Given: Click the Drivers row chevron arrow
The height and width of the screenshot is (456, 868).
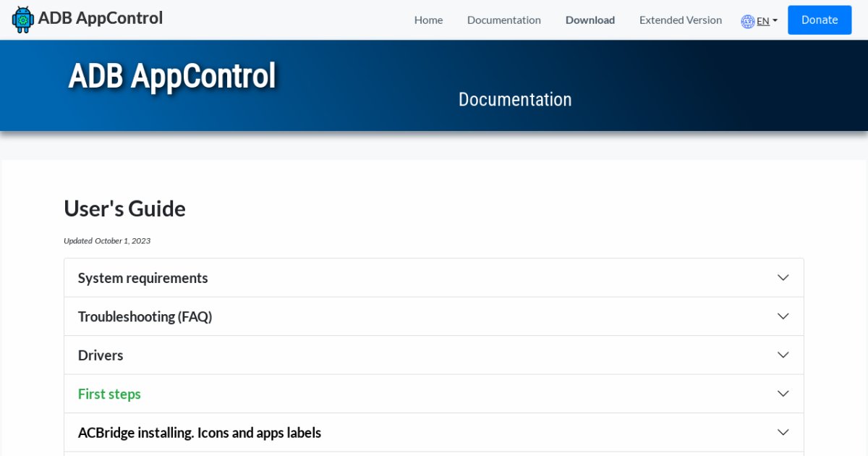Looking at the screenshot, I should [783, 355].
